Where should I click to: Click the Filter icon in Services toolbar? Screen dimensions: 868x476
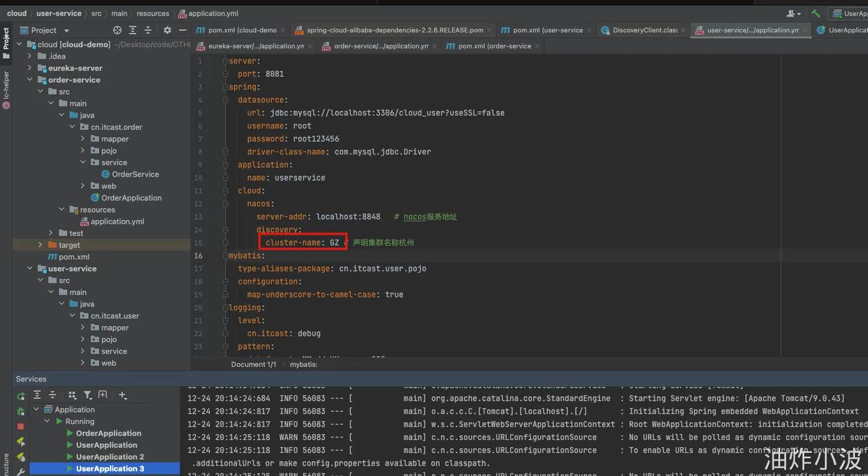[87, 395]
